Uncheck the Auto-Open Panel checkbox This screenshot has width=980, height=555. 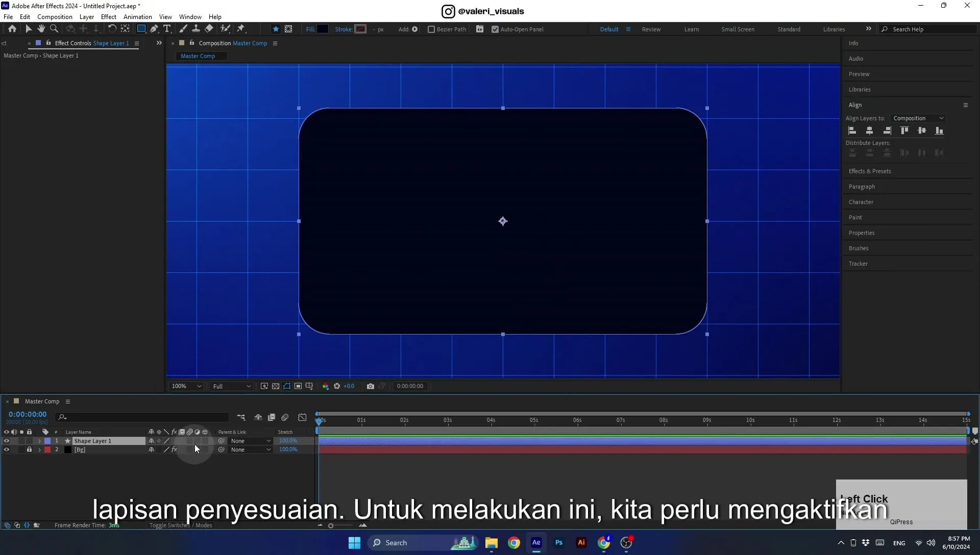(x=495, y=29)
